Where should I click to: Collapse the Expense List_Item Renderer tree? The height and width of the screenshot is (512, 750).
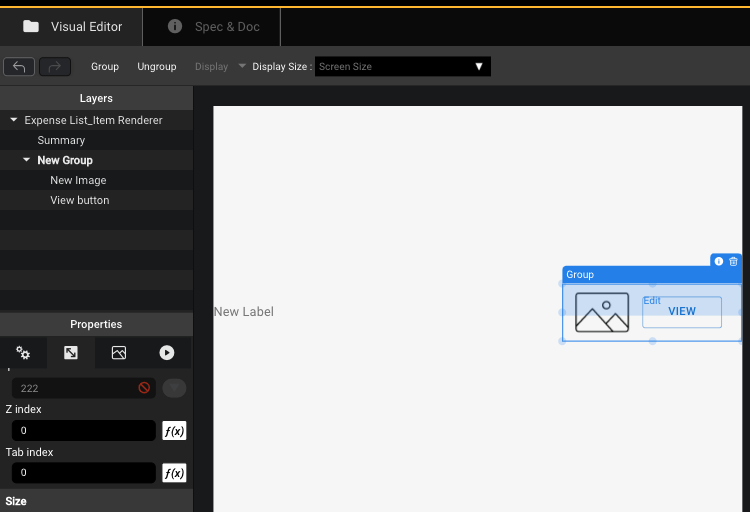point(14,120)
